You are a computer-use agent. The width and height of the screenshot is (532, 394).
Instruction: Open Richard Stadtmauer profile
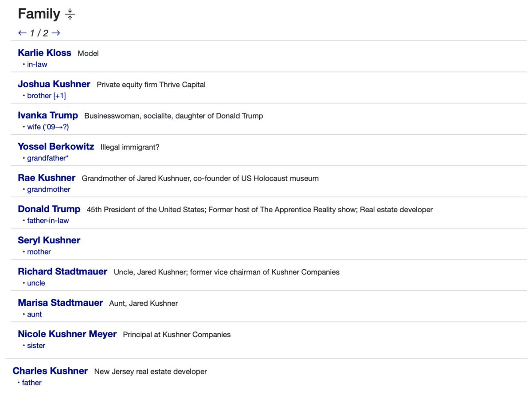point(63,272)
